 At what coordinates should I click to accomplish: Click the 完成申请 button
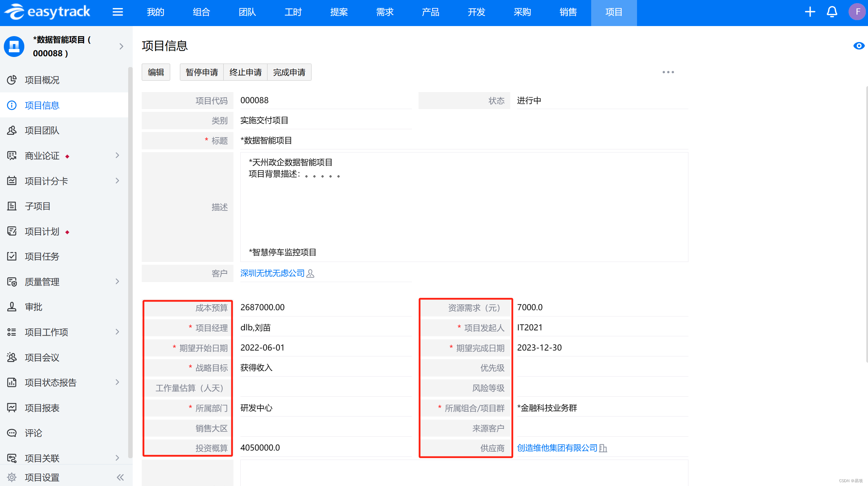pyautogui.click(x=289, y=72)
